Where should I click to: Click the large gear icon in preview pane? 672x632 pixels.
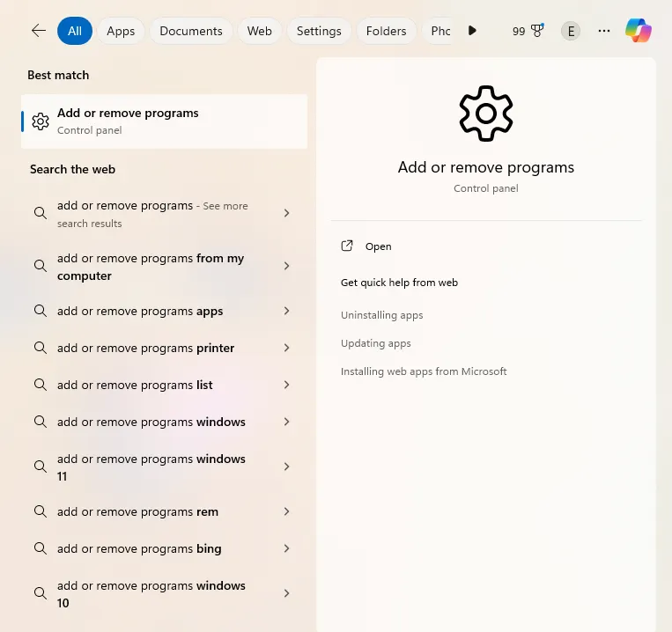485,114
